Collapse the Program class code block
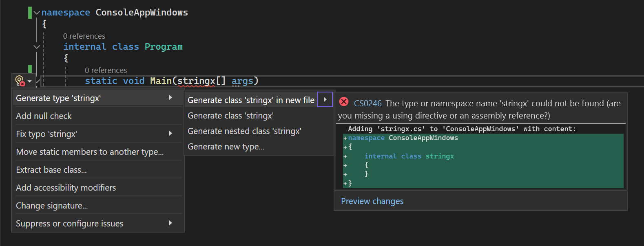644x246 pixels. 37,47
